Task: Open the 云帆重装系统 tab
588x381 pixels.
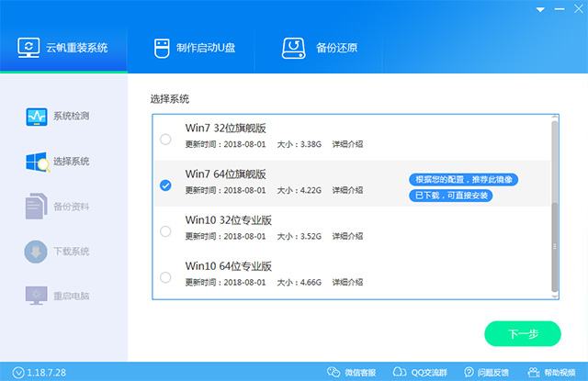Action: [63, 48]
